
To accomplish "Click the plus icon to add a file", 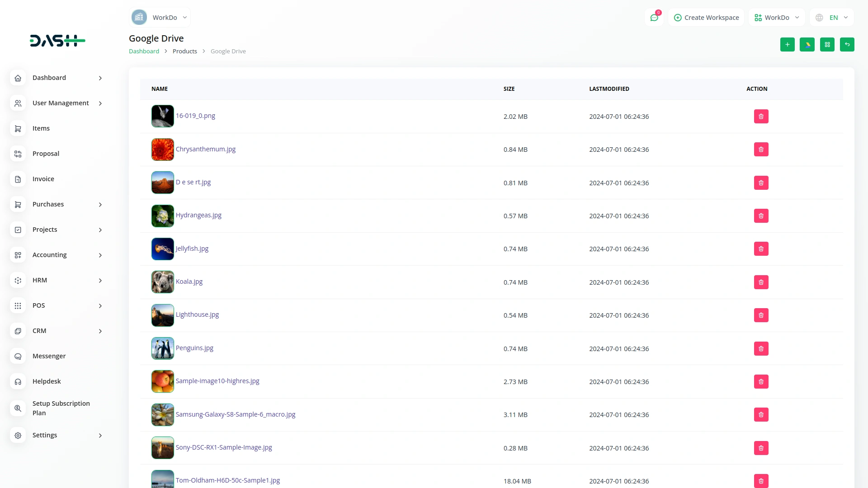I will point(787,44).
